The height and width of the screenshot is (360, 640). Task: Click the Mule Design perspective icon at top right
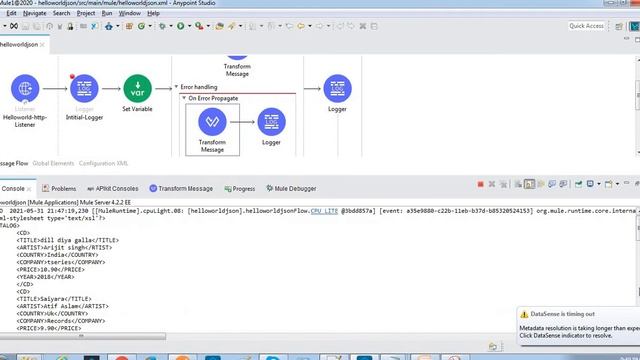635,26
